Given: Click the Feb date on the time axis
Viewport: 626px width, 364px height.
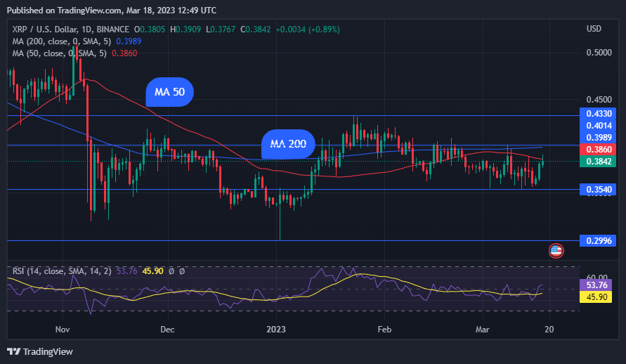Looking at the screenshot, I should point(384,330).
